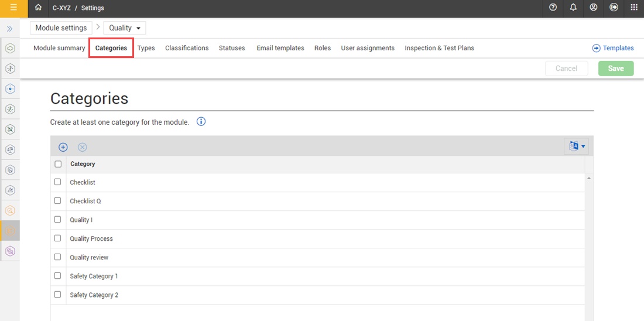Click the Module settings breadcrumb button
The width and height of the screenshot is (644, 321).
coord(61,28)
